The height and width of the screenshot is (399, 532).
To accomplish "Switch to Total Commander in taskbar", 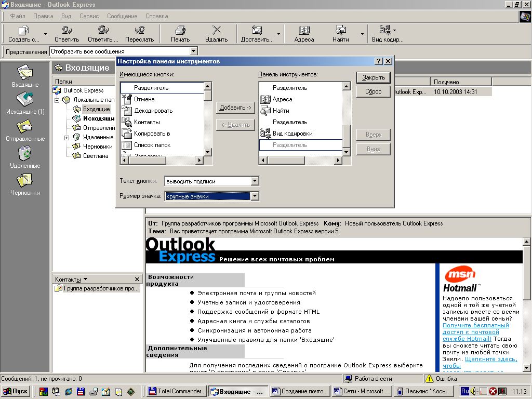I will (x=177, y=391).
